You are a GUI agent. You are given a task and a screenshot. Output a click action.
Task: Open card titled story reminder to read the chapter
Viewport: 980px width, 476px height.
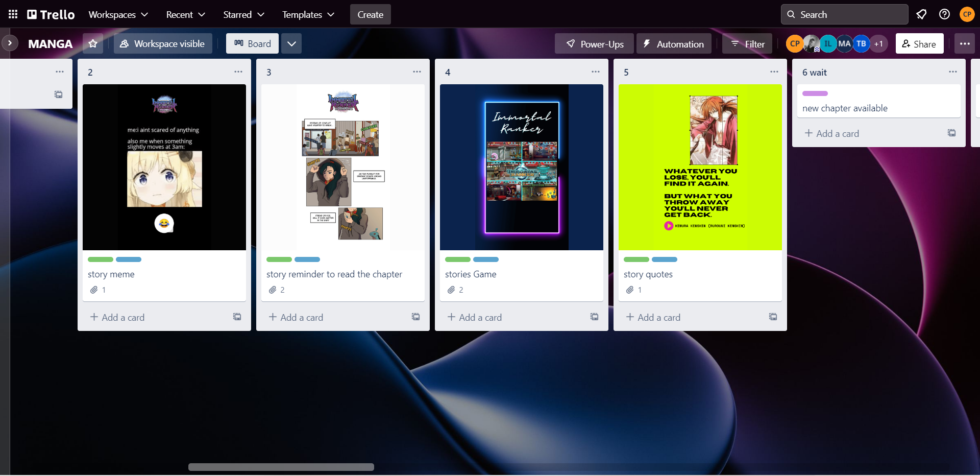point(334,274)
